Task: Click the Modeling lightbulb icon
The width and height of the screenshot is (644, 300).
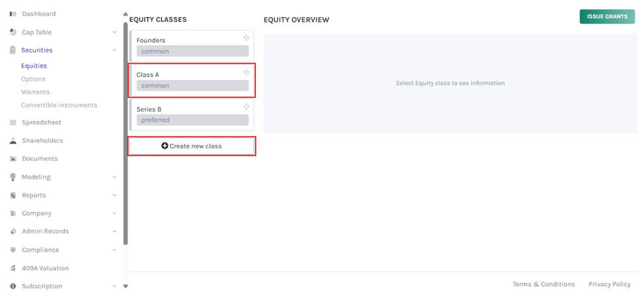Action: tap(13, 177)
